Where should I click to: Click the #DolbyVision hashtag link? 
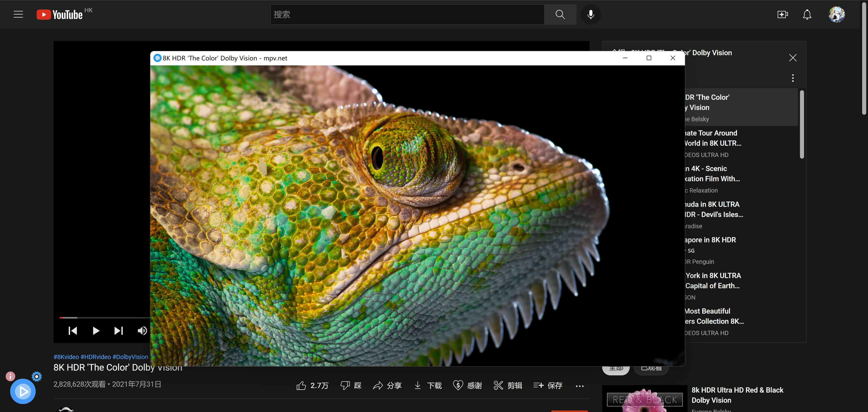[130, 357]
